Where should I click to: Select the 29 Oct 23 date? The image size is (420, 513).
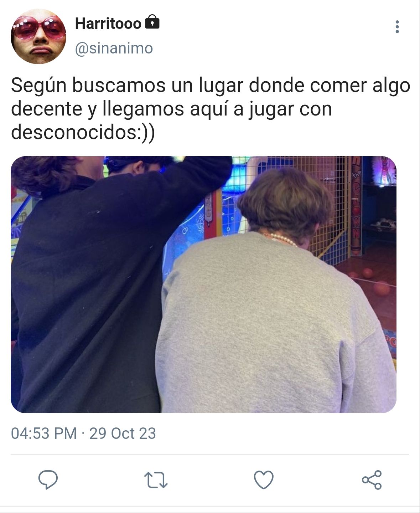[123, 434]
